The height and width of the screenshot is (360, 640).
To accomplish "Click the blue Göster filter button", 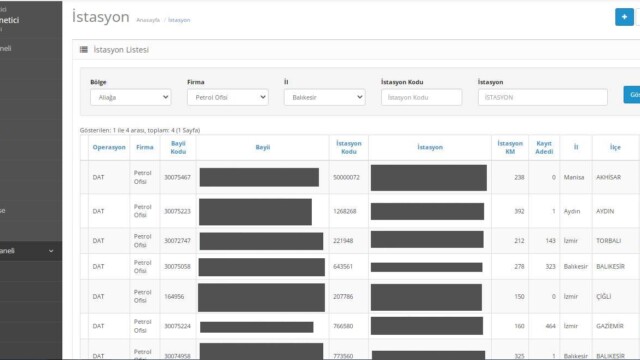I will pos(632,95).
